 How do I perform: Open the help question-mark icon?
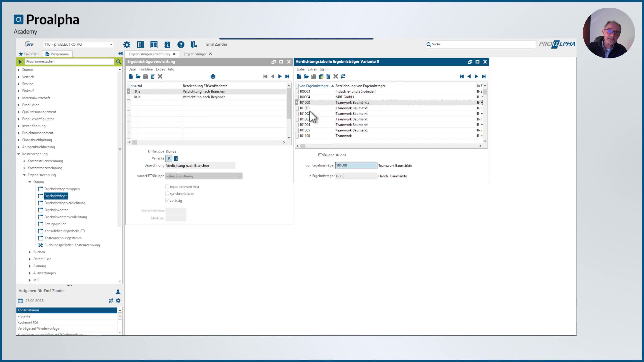pyautogui.click(x=181, y=44)
